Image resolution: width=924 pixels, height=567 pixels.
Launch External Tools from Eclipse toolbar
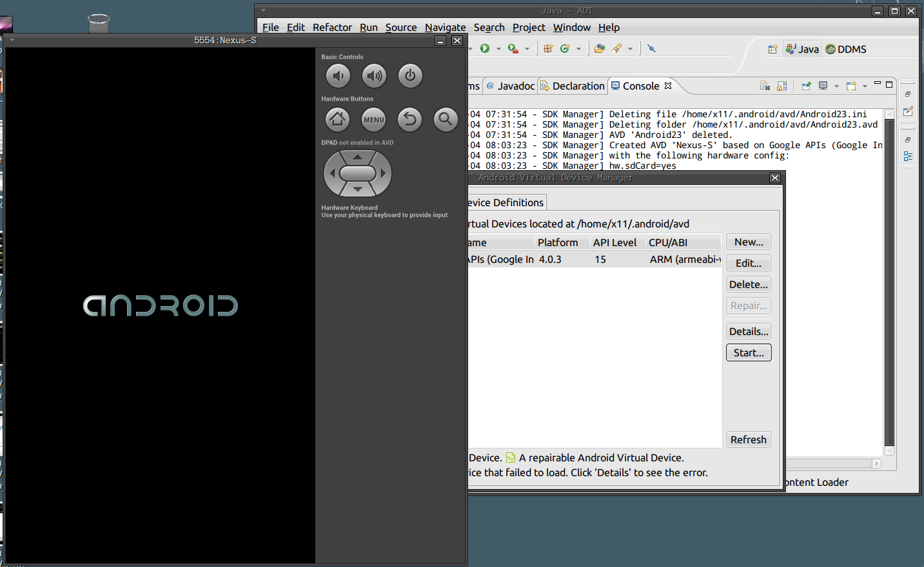(513, 48)
